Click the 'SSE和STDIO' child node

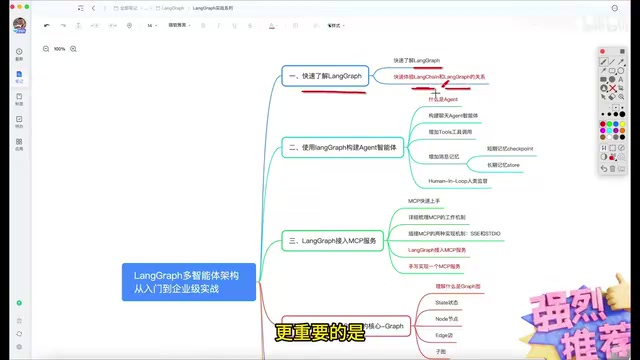(454, 234)
